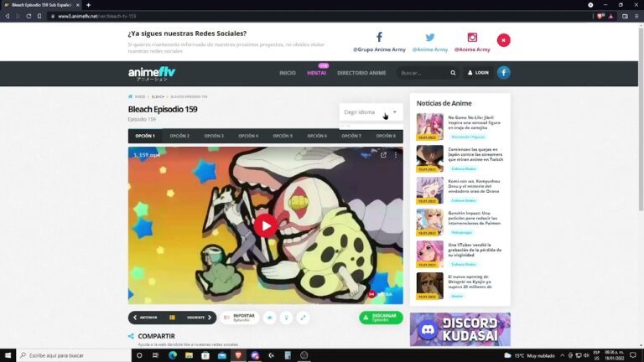Open the browser main menu icon
This screenshot has width=644, height=362.
click(636, 17)
